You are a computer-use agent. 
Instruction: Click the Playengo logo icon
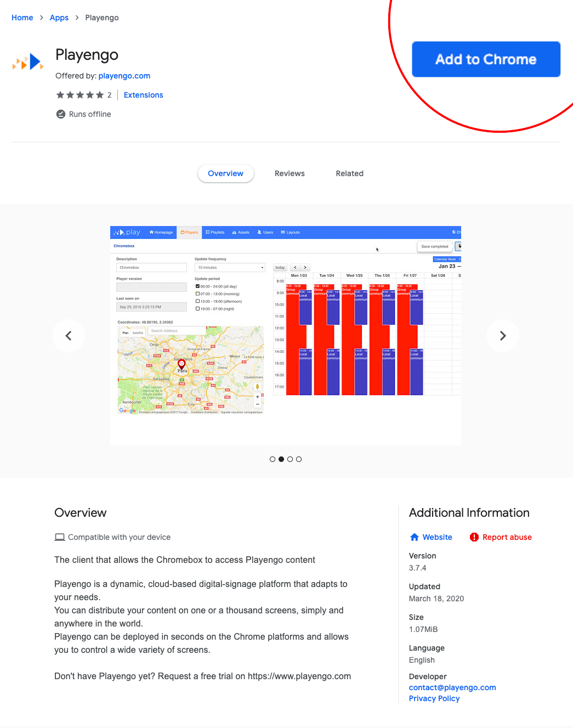(28, 62)
